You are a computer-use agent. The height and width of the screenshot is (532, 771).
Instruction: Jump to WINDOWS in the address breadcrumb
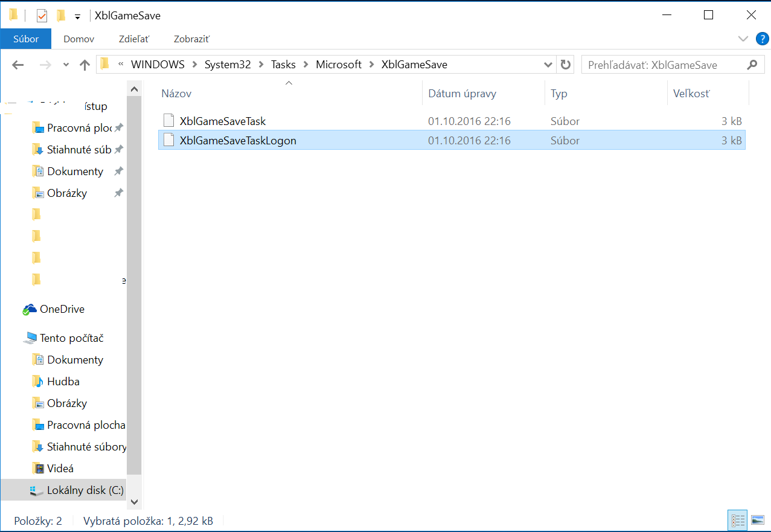[158, 65]
